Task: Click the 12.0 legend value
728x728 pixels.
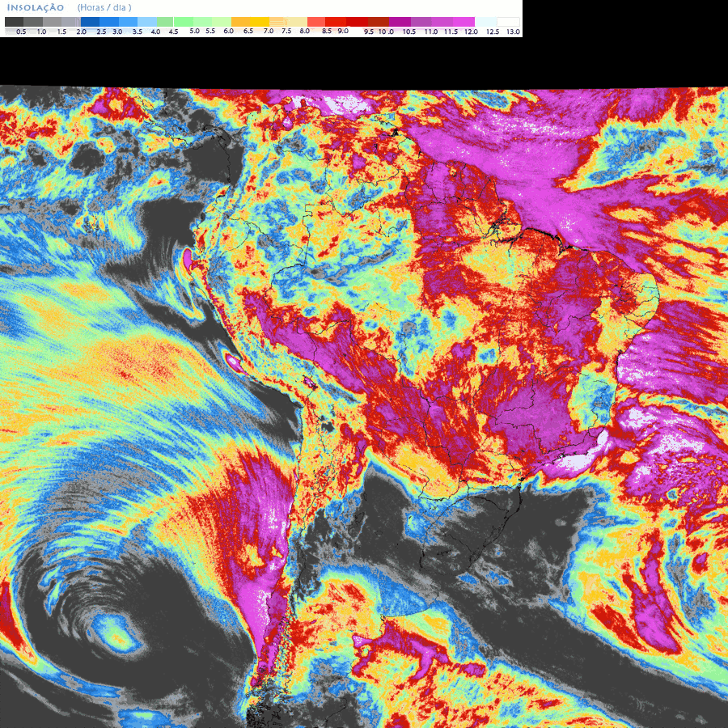Action: tap(472, 32)
